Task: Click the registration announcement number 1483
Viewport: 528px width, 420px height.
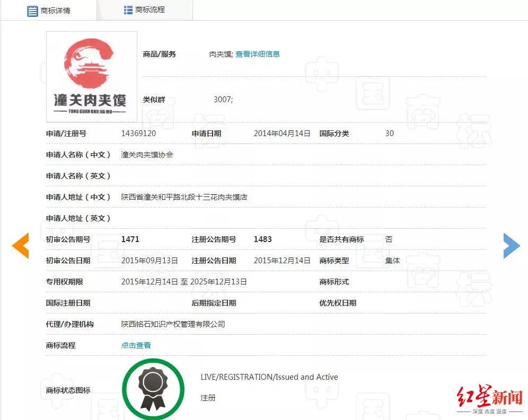Action: pyautogui.click(x=262, y=239)
